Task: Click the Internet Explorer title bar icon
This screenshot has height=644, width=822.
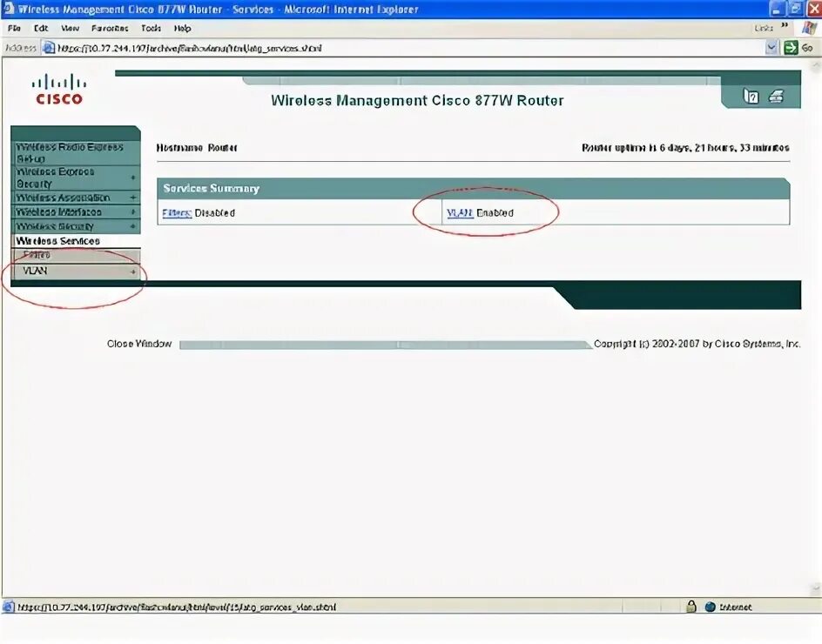Action: 9,9
